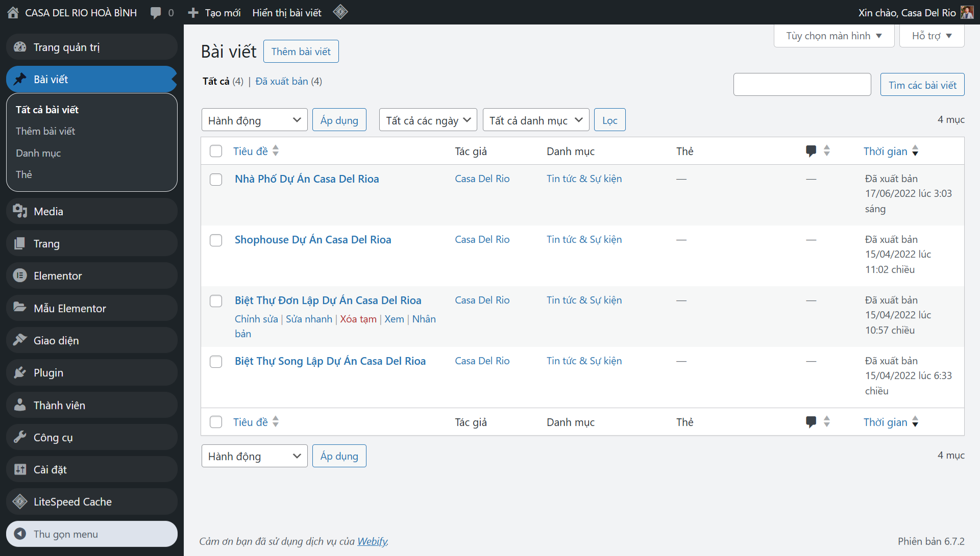Open Nhà Phố Dự Án Casa Del Rioa post
Viewport: 980px width, 556px height.
307,179
